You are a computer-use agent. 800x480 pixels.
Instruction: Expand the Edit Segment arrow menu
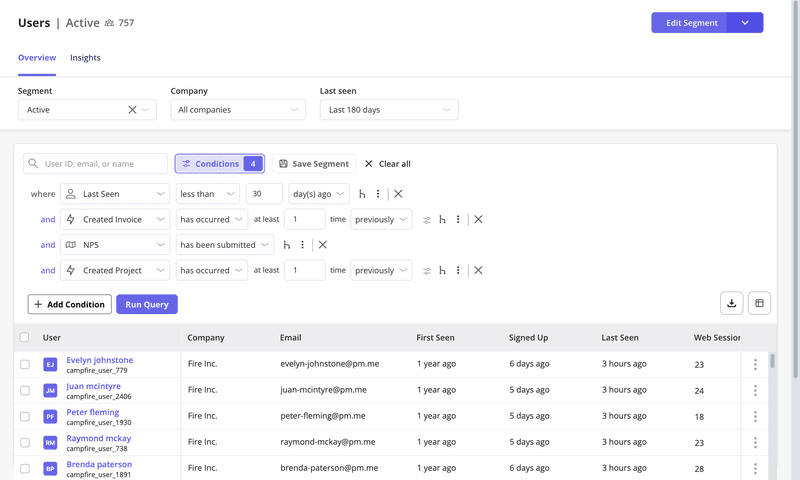pyautogui.click(x=745, y=23)
